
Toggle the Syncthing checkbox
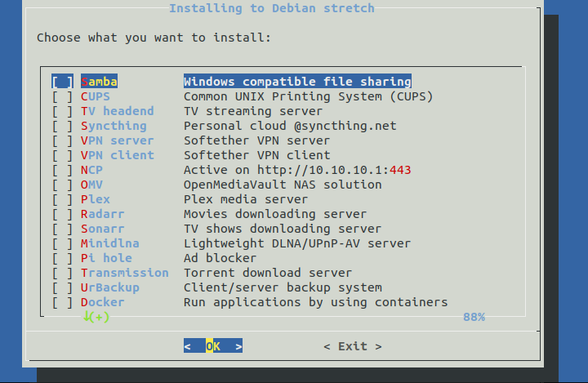pyautogui.click(x=62, y=126)
